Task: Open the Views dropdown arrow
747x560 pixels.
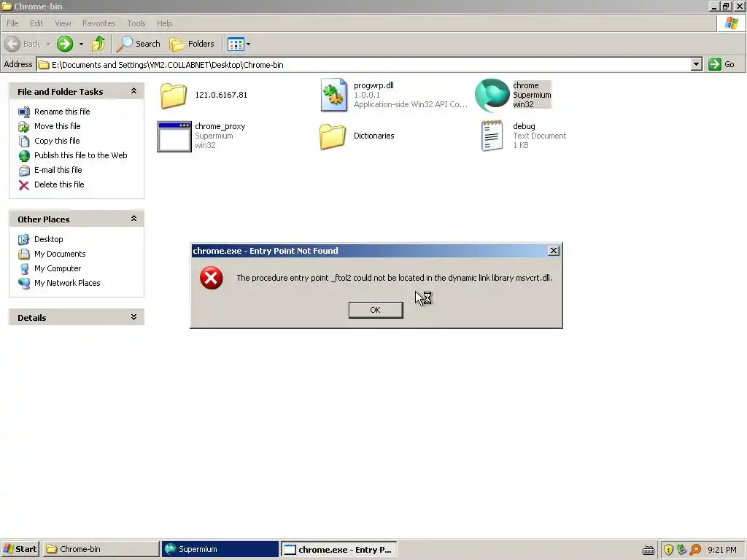Action: click(248, 44)
